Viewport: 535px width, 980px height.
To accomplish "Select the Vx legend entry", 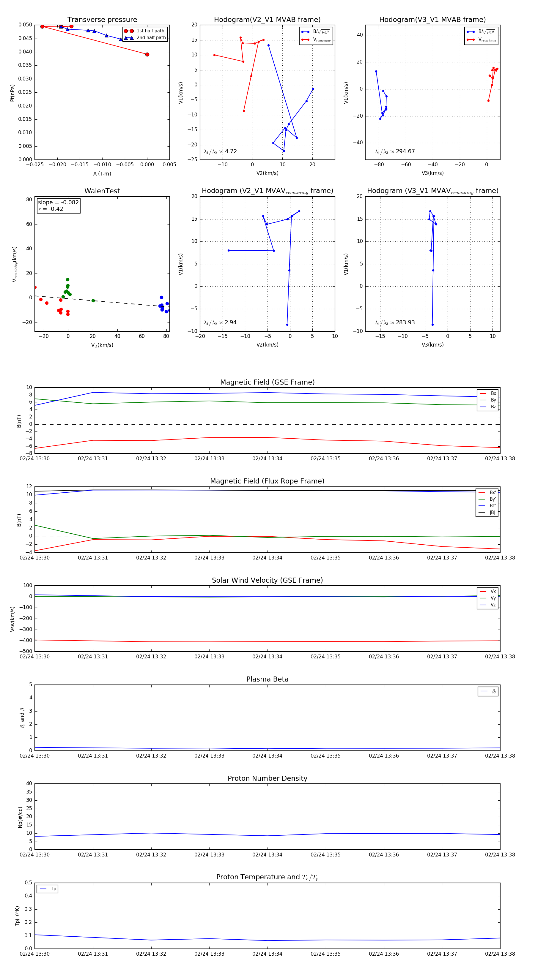I will coord(488,591).
